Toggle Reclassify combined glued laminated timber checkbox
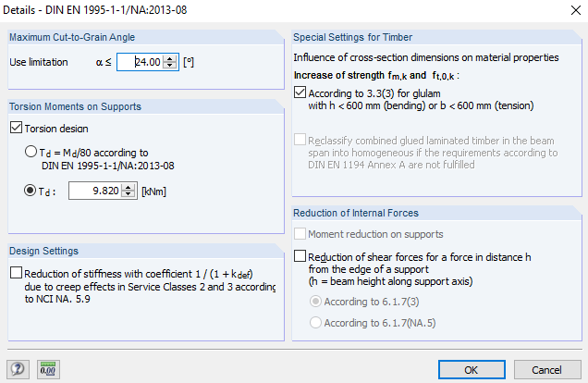The image size is (588, 383). click(300, 140)
